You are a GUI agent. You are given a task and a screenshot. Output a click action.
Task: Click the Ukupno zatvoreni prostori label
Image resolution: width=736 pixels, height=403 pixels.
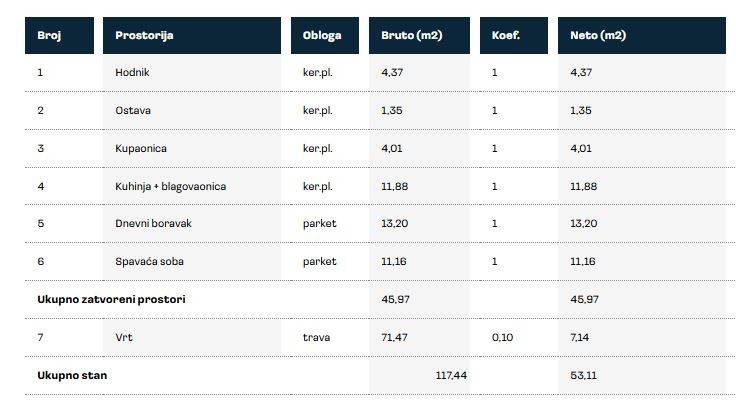pos(111,299)
